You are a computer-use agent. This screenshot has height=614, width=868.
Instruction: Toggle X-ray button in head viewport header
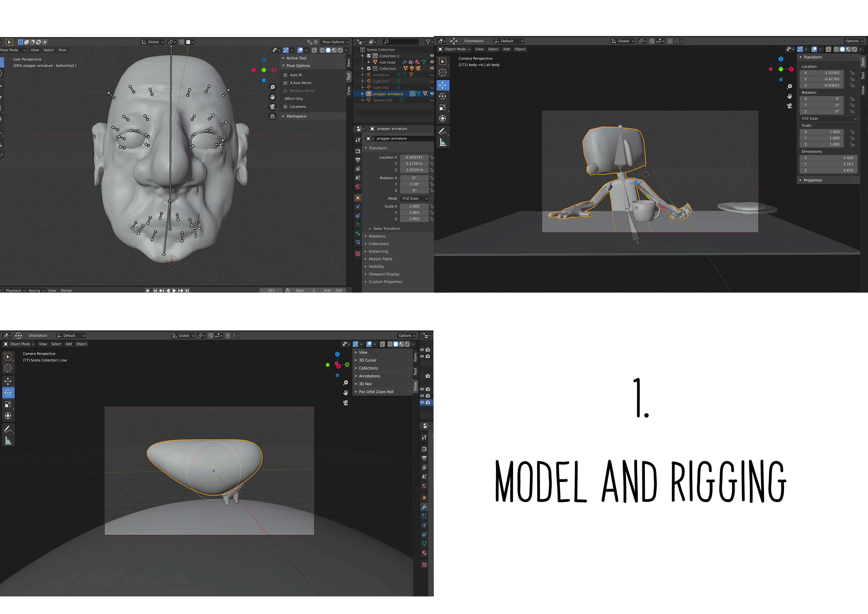[314, 50]
